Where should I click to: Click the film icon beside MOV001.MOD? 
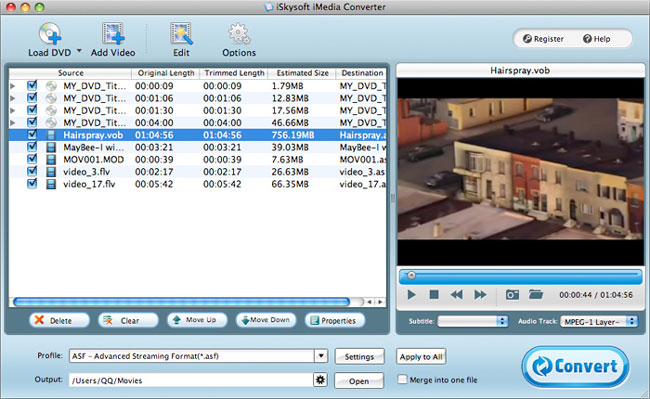(x=51, y=160)
